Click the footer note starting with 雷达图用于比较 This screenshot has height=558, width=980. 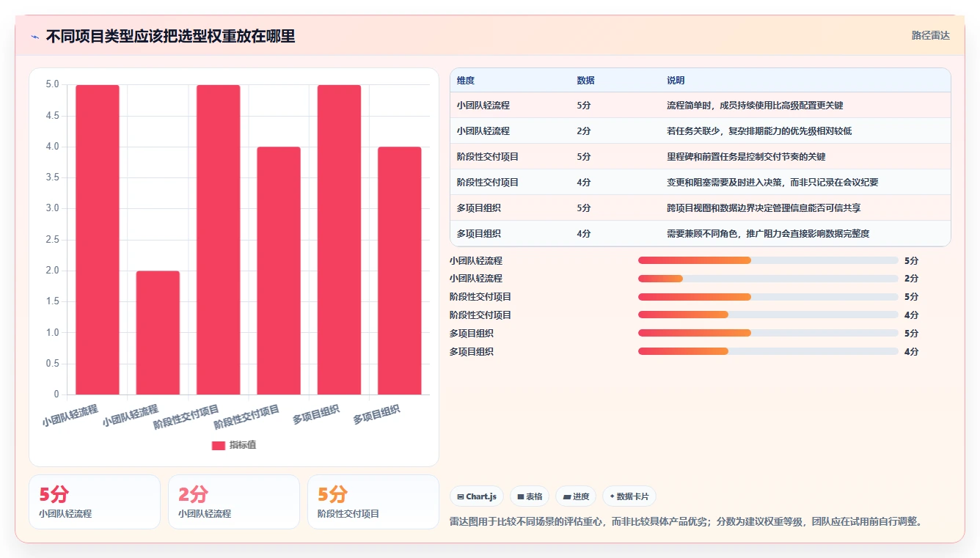pos(685,522)
